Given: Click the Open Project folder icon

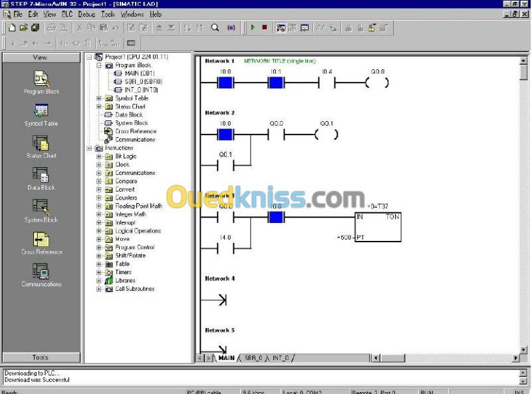Looking at the screenshot, I should [x=23, y=28].
